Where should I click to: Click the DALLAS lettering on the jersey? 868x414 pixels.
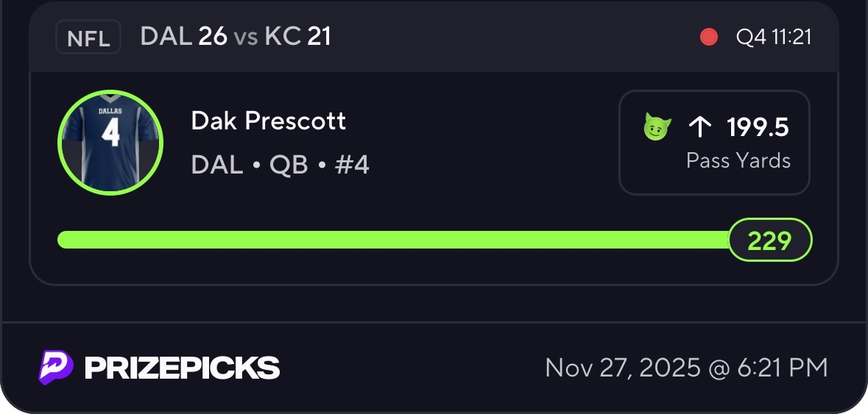(x=110, y=112)
